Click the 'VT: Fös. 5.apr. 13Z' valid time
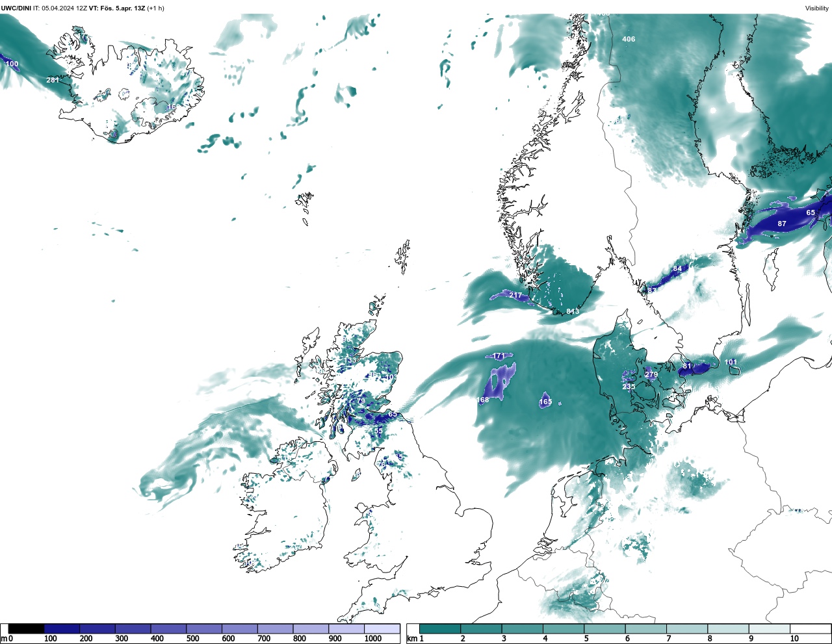Screen dimensions: 832x644 coord(117,8)
